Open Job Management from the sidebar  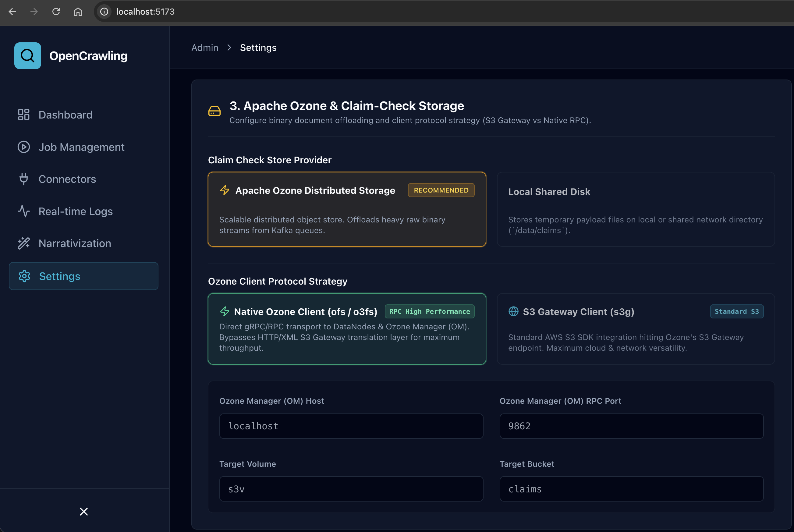(x=83, y=147)
